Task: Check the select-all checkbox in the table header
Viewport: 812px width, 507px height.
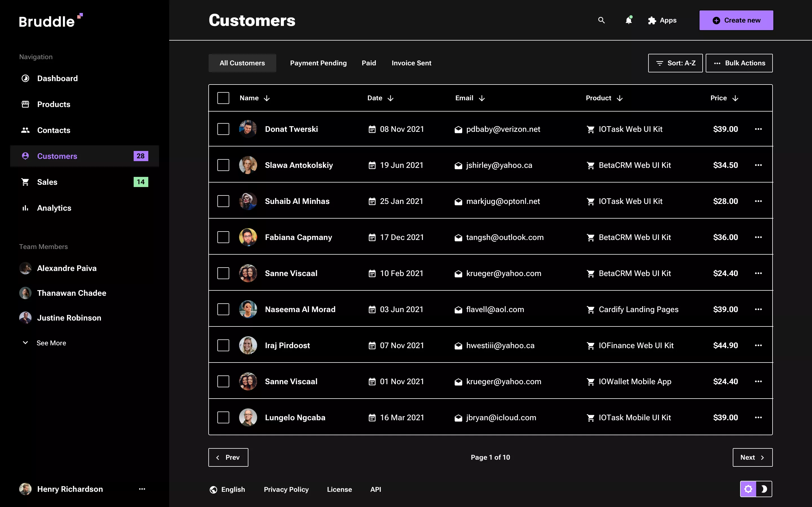Action: pyautogui.click(x=223, y=97)
